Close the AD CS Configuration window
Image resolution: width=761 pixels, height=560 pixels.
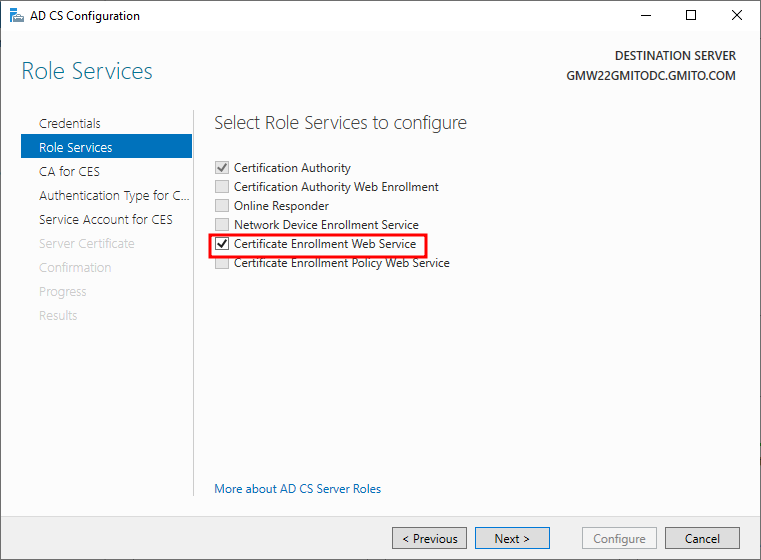[x=736, y=16]
